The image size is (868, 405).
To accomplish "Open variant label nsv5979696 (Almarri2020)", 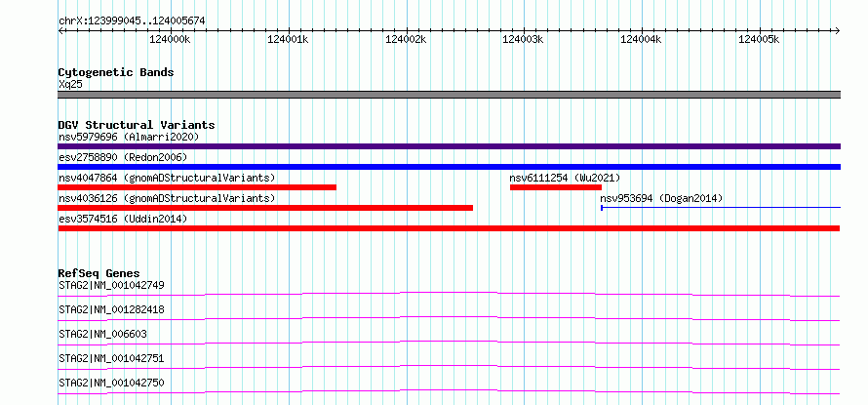I will [129, 137].
